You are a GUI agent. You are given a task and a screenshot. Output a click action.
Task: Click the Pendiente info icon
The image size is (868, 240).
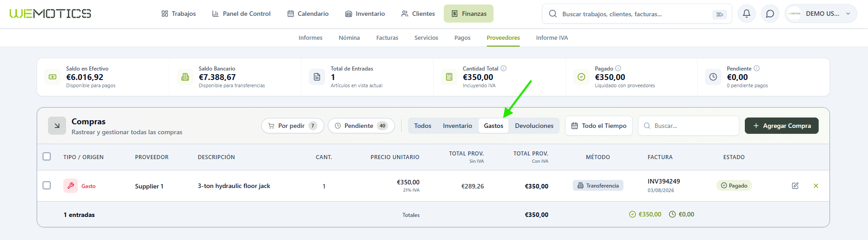pyautogui.click(x=757, y=68)
